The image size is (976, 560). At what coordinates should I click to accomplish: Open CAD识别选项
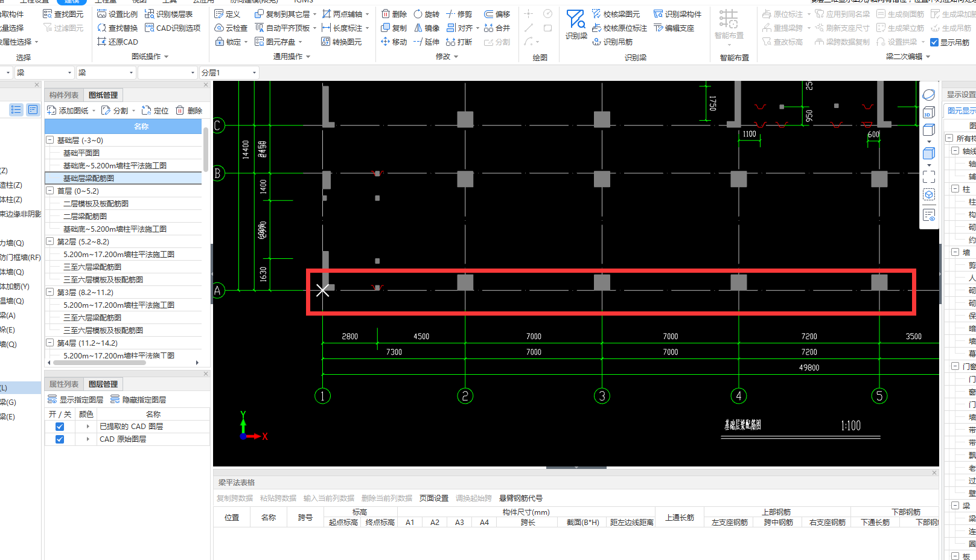coord(172,28)
